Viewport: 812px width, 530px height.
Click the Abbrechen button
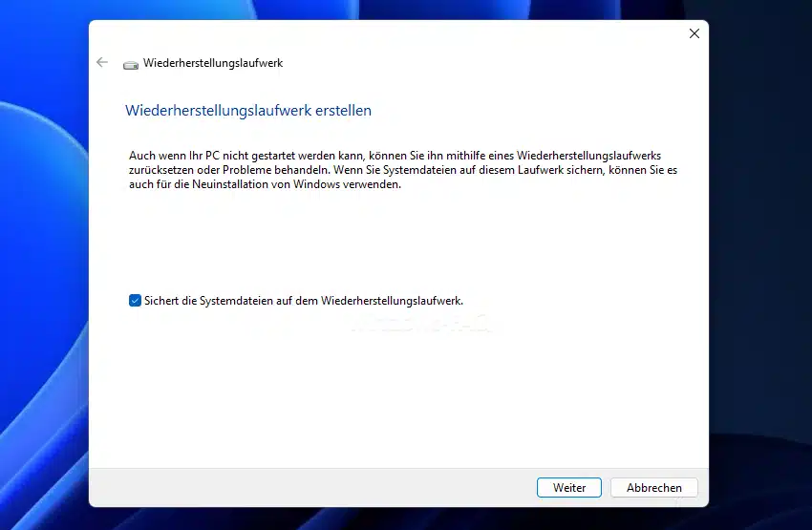[654, 488]
